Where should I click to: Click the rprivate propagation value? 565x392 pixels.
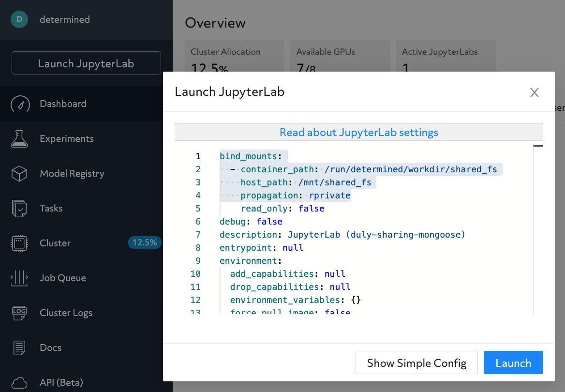330,196
